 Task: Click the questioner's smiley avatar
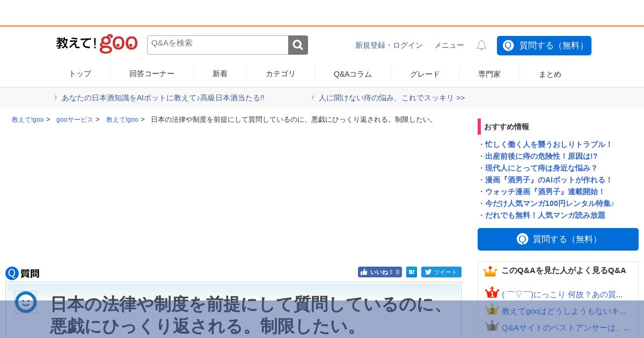[26, 302]
